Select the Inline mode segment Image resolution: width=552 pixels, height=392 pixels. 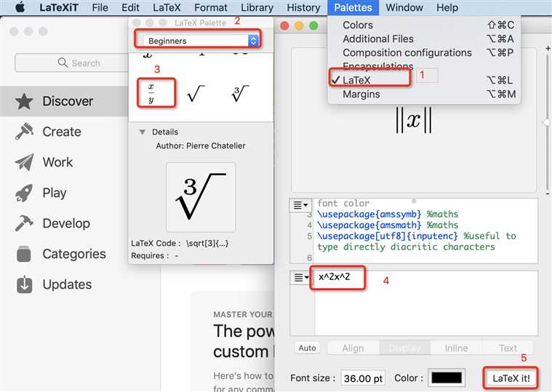click(456, 348)
